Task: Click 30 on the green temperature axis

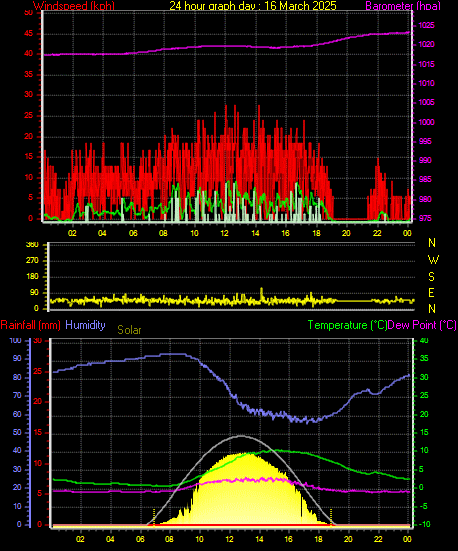Action: pyautogui.click(x=424, y=377)
